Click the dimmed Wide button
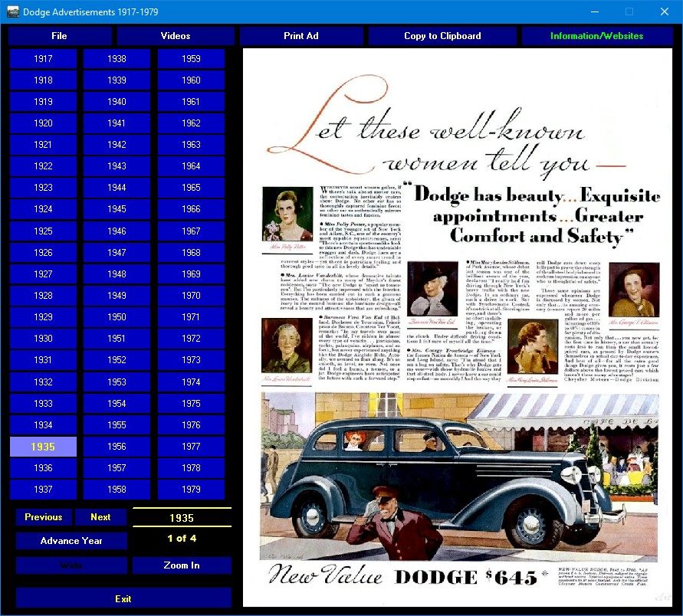 (71, 565)
